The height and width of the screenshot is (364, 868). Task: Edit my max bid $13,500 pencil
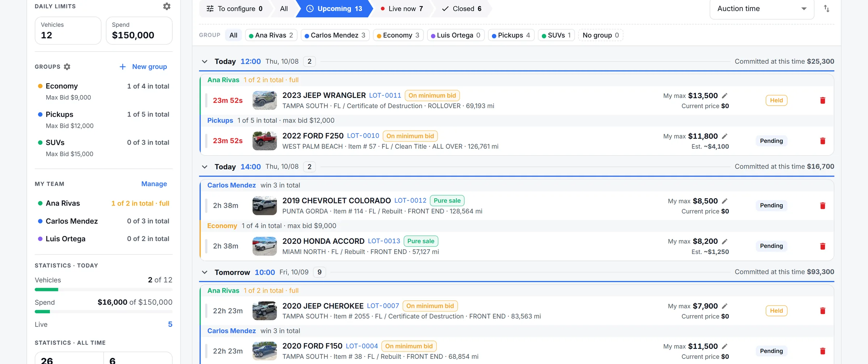pyautogui.click(x=724, y=96)
